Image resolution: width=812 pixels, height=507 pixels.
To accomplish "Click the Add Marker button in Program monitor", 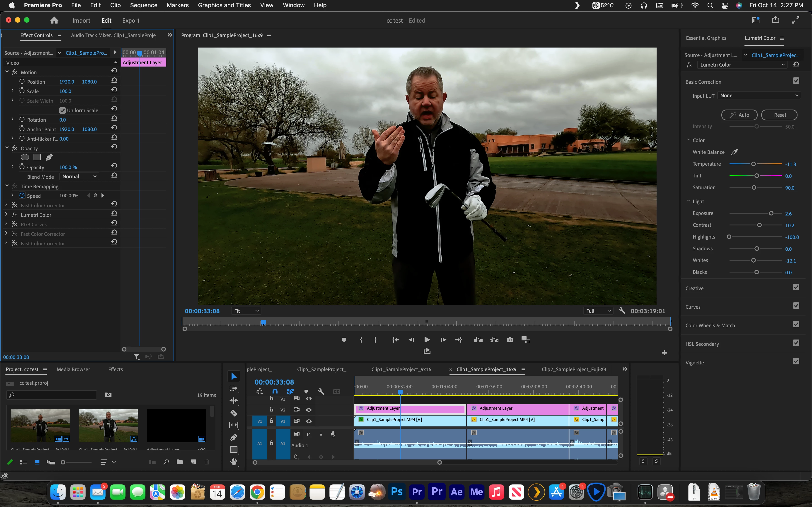I will tap(344, 340).
